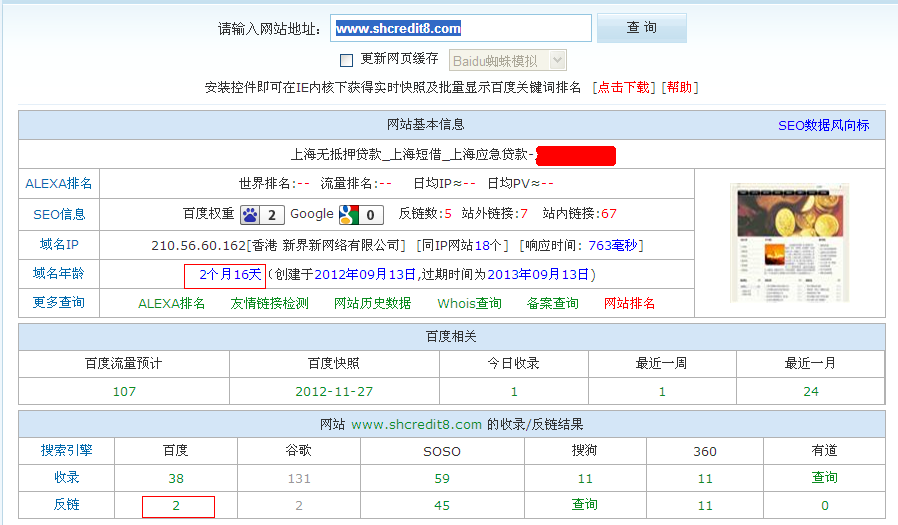Screen dimensions: 898x525
Task: Click the website address input field
Action: (461, 28)
